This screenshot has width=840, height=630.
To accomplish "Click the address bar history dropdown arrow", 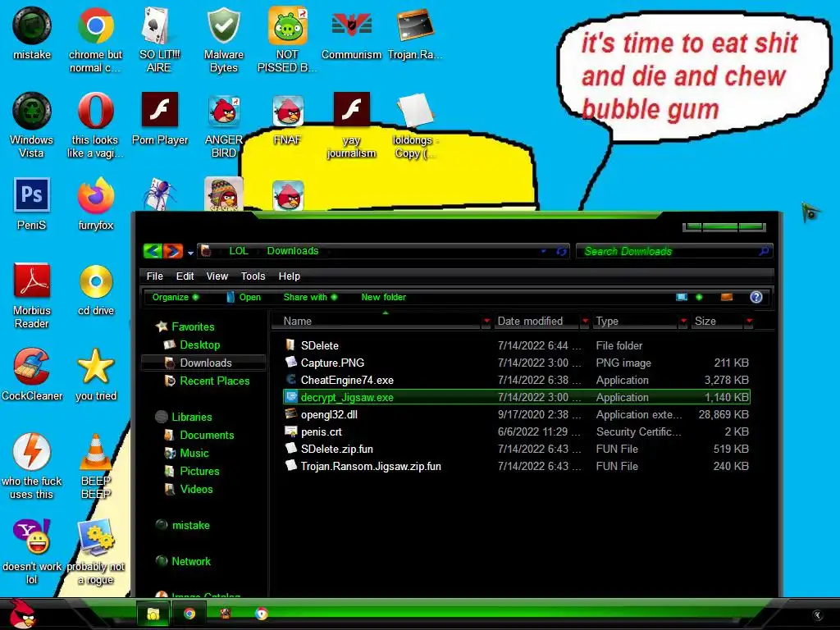I will pyautogui.click(x=544, y=251).
